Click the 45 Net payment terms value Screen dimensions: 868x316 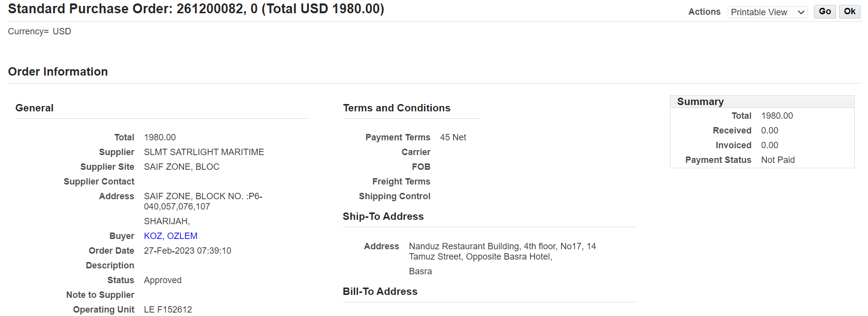(453, 137)
